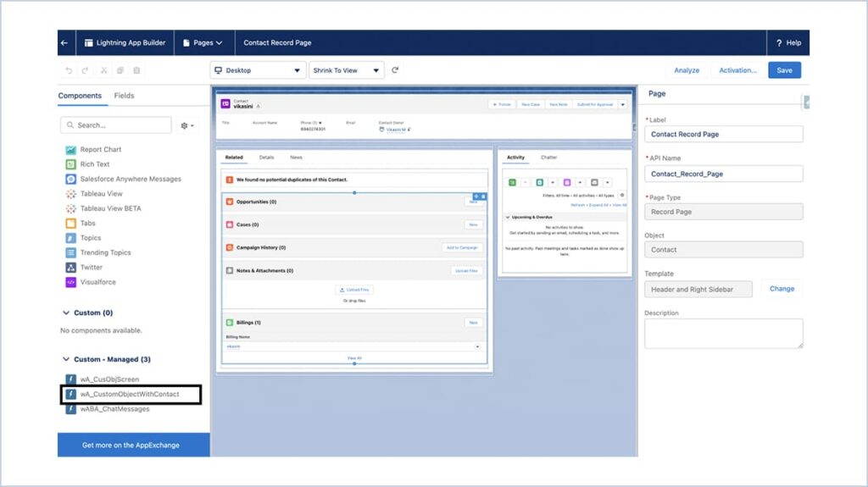Select the Tabs component
This screenshot has height=487, width=868.
point(87,223)
